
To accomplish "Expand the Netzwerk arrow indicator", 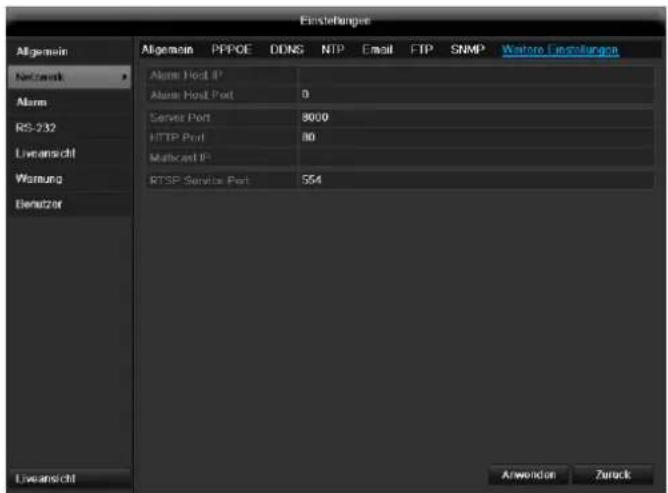I will pyautogui.click(x=124, y=77).
